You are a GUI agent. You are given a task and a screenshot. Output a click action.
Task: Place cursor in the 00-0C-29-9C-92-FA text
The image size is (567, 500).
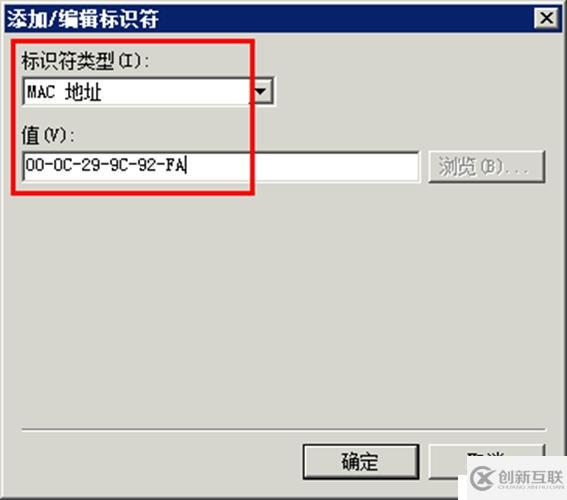(x=105, y=165)
